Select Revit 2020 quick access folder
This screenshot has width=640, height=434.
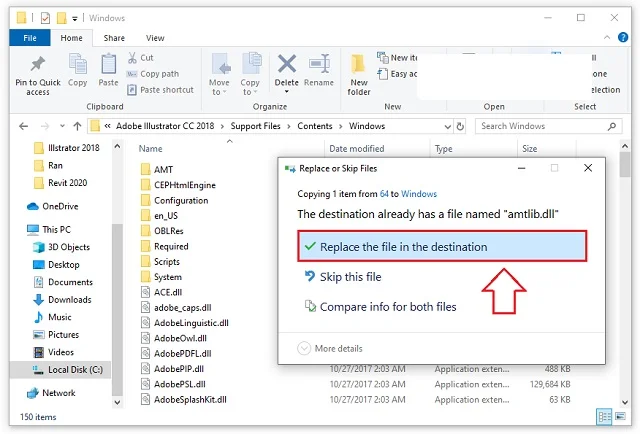coord(60,183)
